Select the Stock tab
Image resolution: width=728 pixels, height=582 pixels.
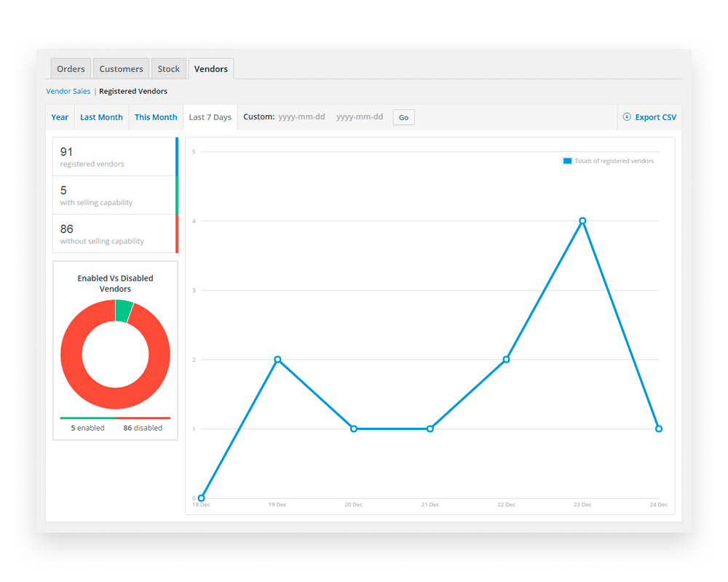point(168,69)
